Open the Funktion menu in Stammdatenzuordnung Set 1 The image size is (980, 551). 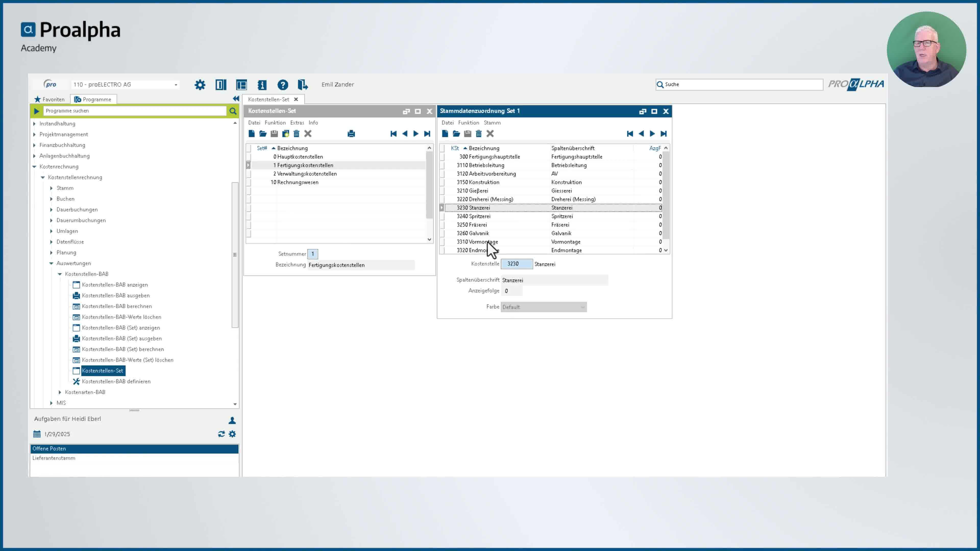(469, 122)
